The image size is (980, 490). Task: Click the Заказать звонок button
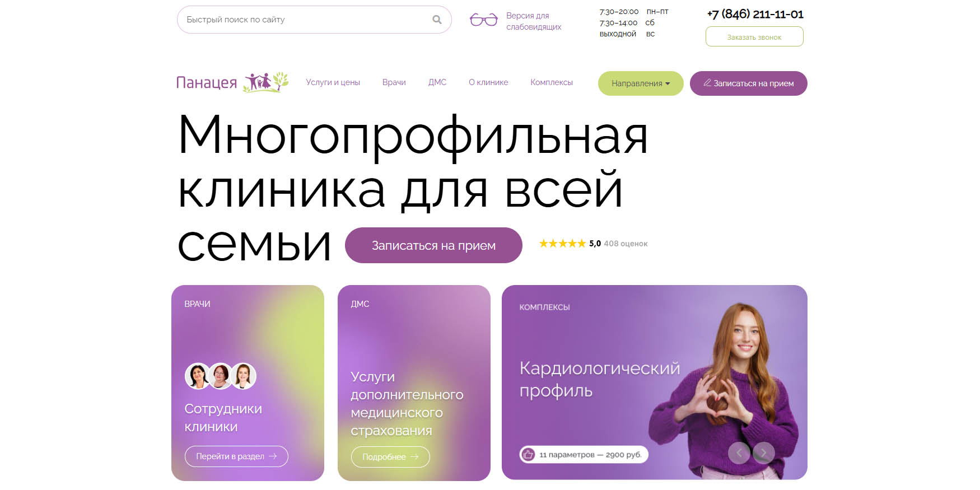click(754, 37)
